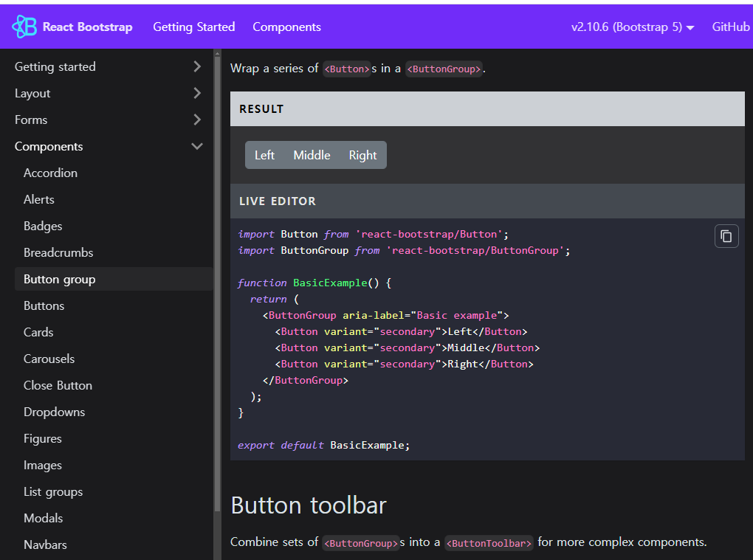Open Getting Started in top navbar
The height and width of the screenshot is (560, 753).
point(194,27)
